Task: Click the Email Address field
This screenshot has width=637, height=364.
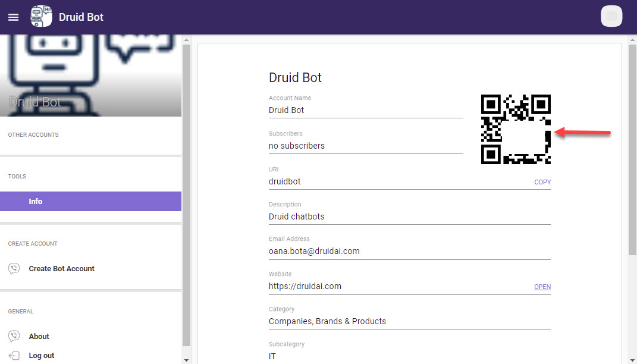Action: pos(409,251)
